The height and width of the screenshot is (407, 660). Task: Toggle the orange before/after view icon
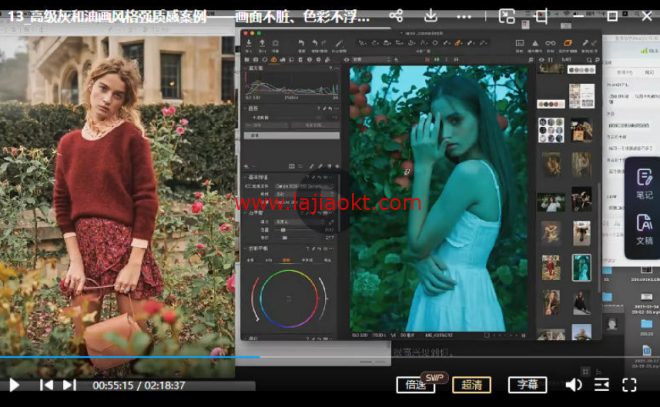[x=568, y=43]
